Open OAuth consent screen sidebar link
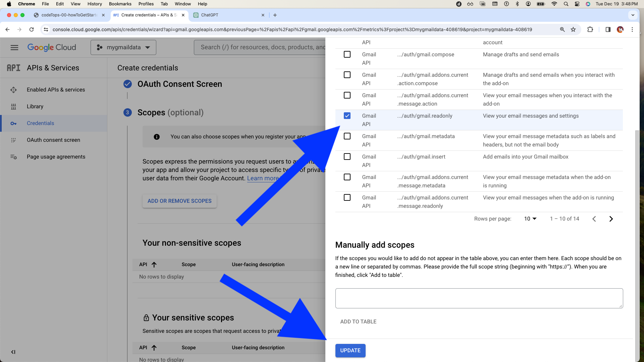The image size is (644, 362). [54, 140]
